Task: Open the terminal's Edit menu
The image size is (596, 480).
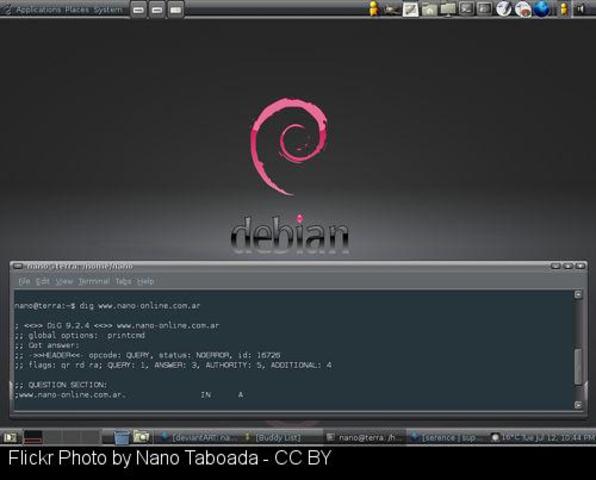Action: tap(43, 282)
